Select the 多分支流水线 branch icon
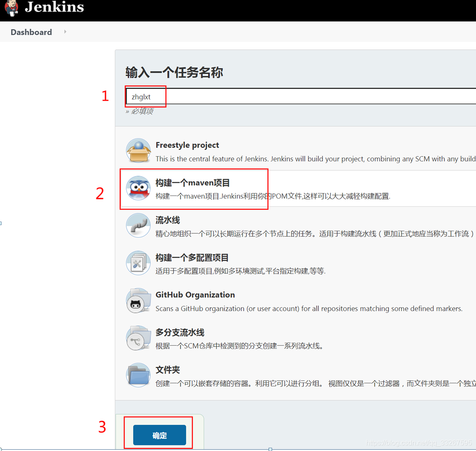This screenshot has height=451, width=476. [x=138, y=338]
